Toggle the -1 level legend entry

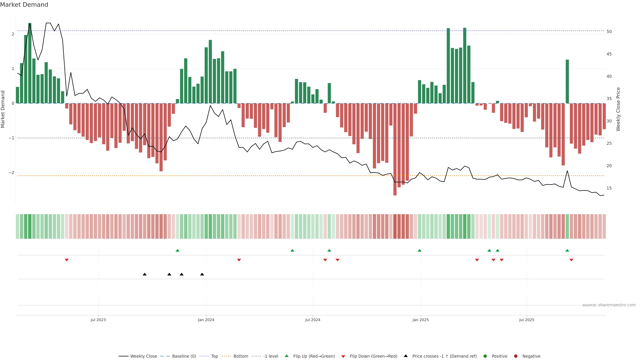click(x=271, y=356)
